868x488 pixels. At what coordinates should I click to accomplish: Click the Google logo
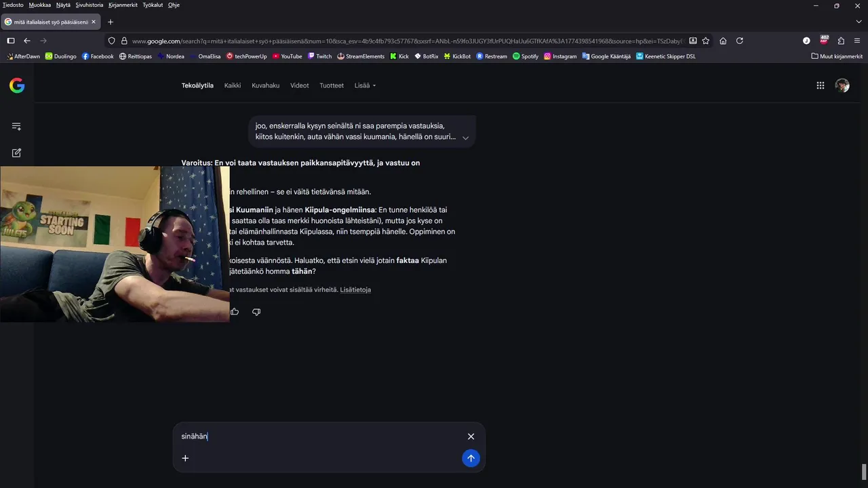coord(17,85)
